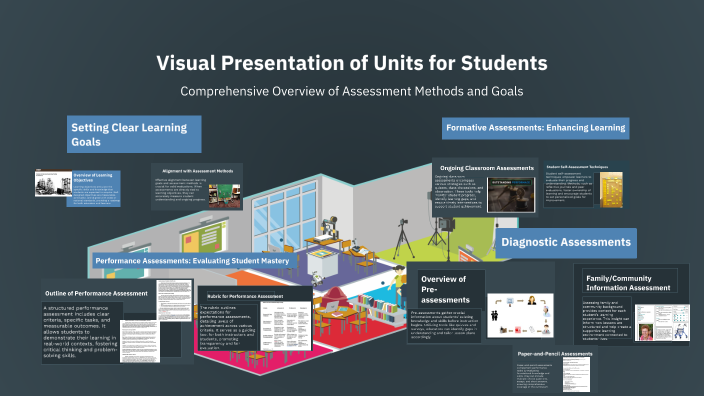Select the Paper-and-Pencil Assessments heading

555,354
